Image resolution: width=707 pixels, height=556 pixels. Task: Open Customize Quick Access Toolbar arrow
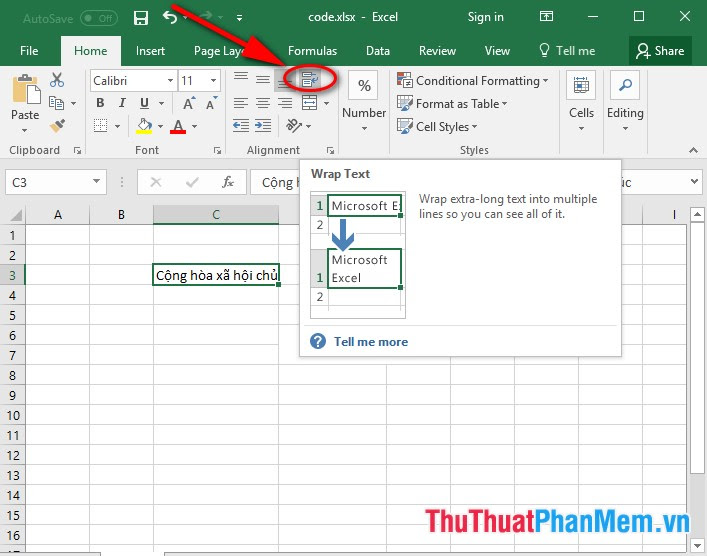coord(239,18)
